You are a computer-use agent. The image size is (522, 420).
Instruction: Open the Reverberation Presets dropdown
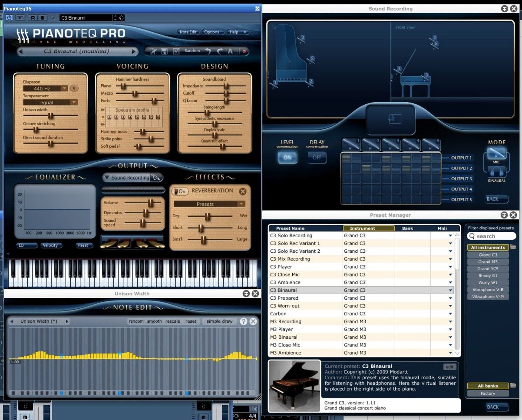(x=209, y=204)
